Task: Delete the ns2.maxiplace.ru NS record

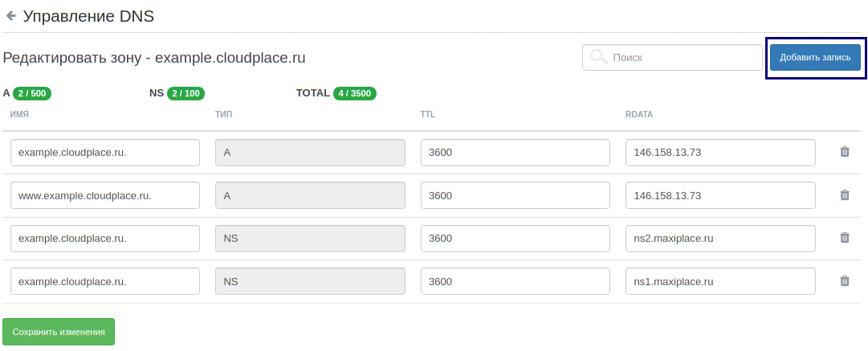Action: (x=845, y=238)
